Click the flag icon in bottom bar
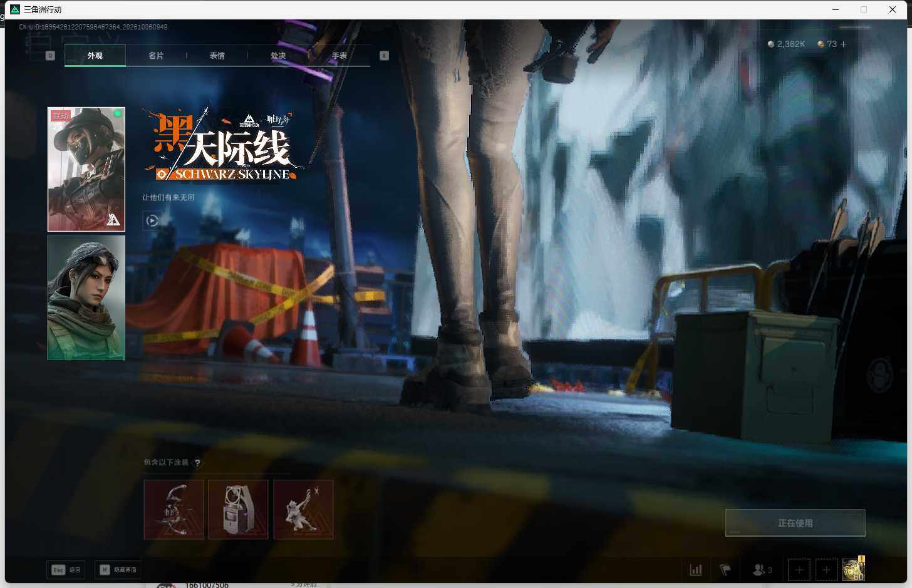The image size is (912, 588). (x=725, y=570)
